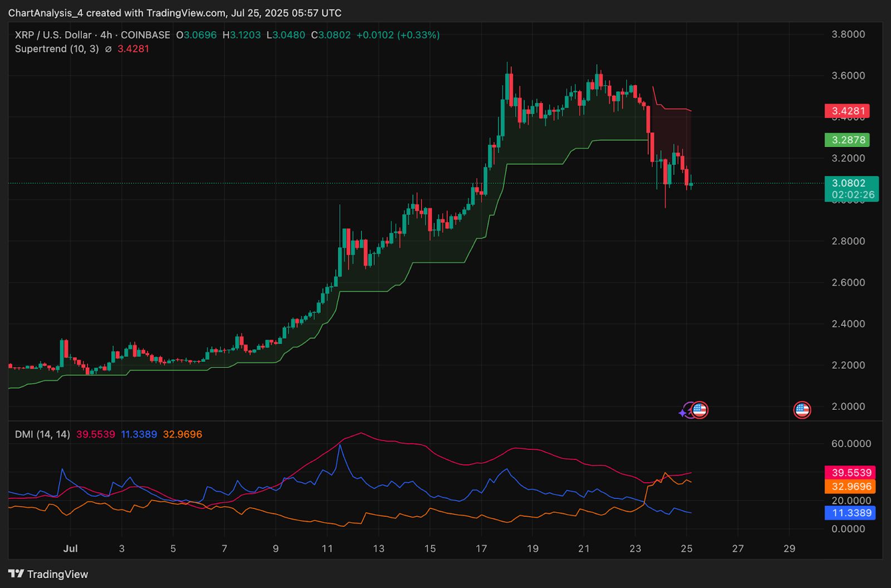The image size is (891, 588).
Task: Click the 25 date label on the time axis
Action: pyautogui.click(x=687, y=548)
